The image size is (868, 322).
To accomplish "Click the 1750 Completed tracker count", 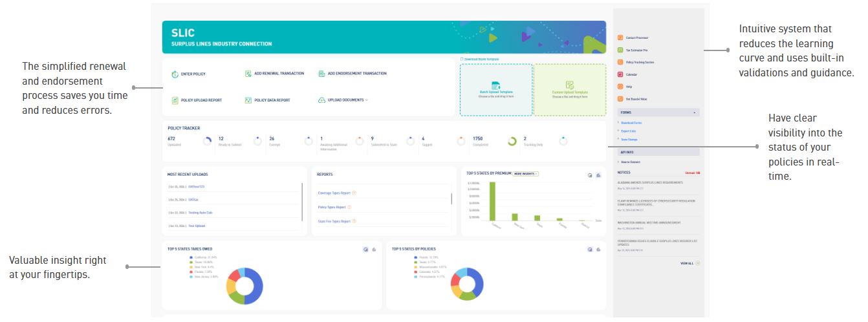I will point(478,138).
